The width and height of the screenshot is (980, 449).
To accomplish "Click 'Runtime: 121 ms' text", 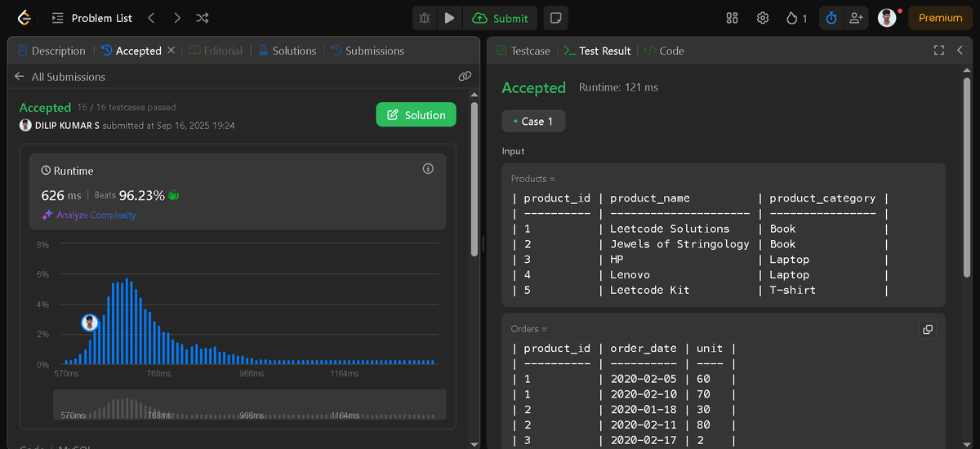I will [618, 87].
